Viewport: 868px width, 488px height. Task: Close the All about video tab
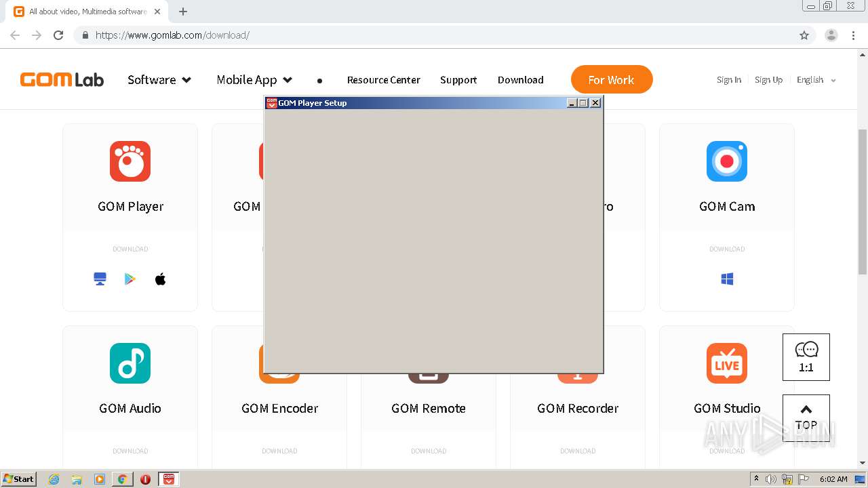point(157,12)
